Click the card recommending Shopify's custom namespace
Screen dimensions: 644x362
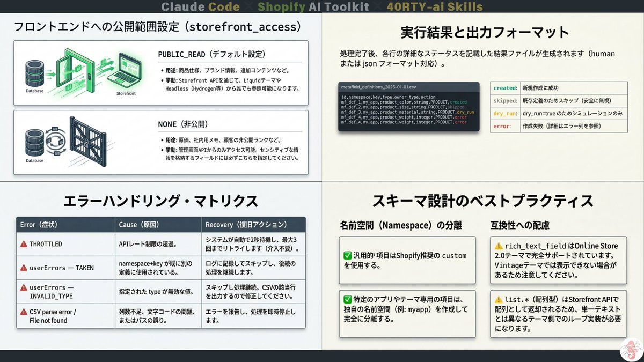pyautogui.click(x=408, y=260)
